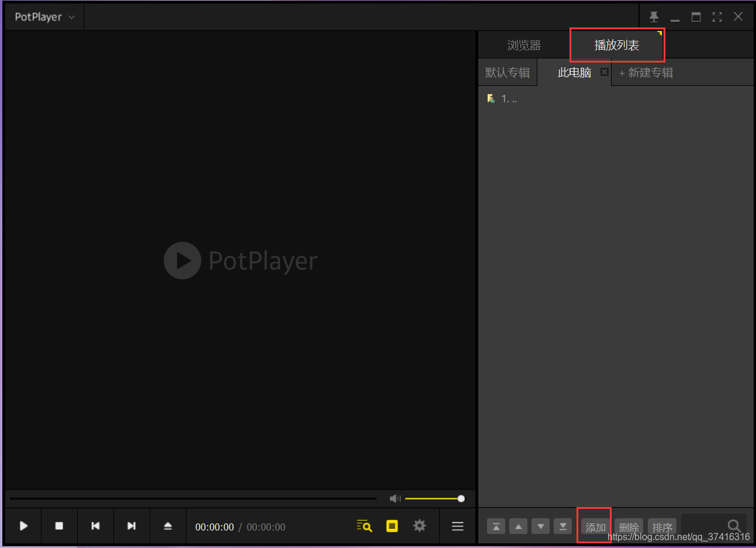Start playback with the Play button
The width and height of the screenshot is (756, 548).
tap(23, 526)
